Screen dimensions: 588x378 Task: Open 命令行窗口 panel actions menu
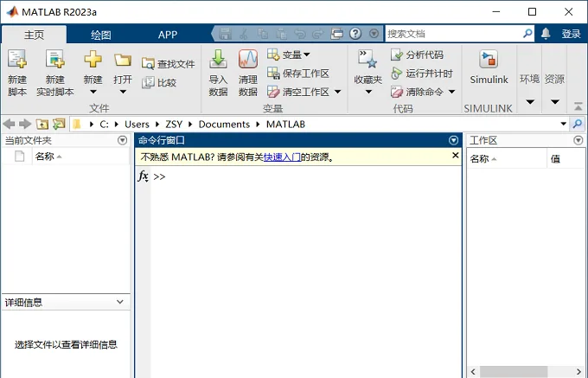tap(453, 140)
